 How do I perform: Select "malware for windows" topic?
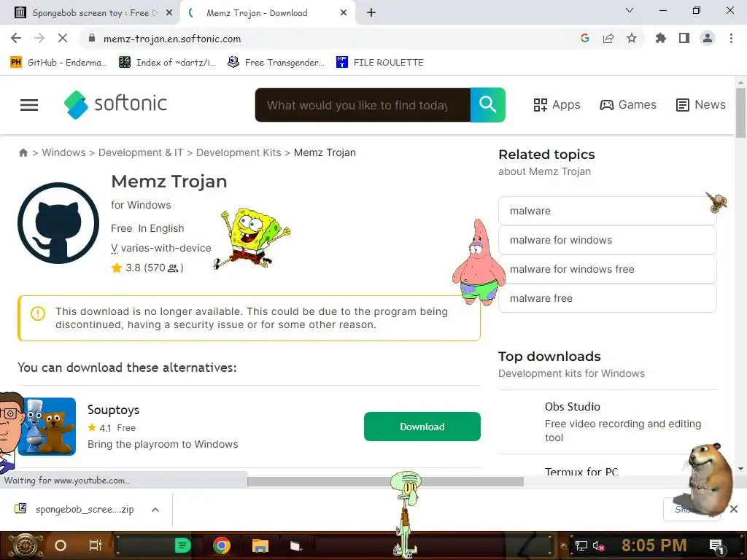(x=608, y=240)
